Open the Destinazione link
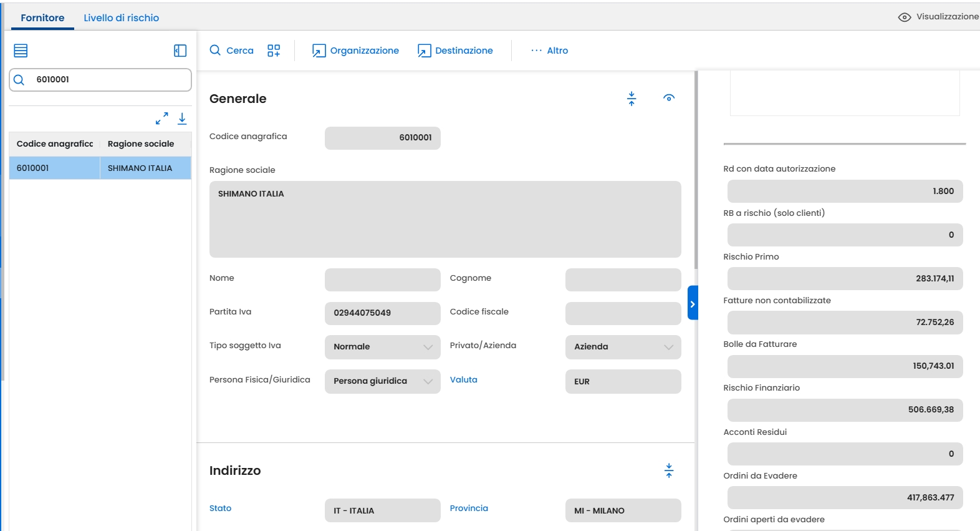Image resolution: width=980 pixels, height=531 pixels. (455, 51)
